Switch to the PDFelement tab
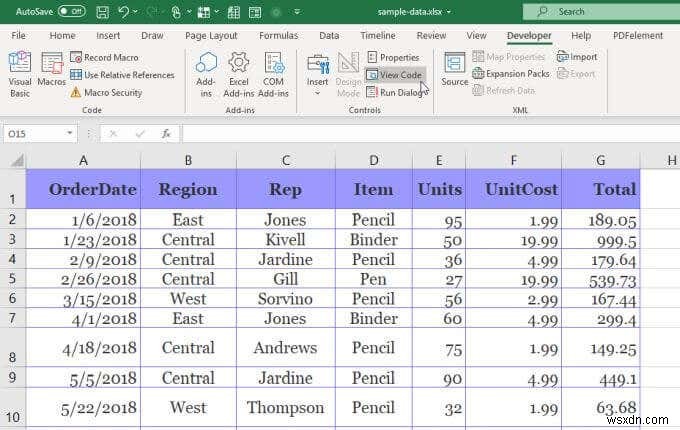The image size is (680, 430). (638, 36)
